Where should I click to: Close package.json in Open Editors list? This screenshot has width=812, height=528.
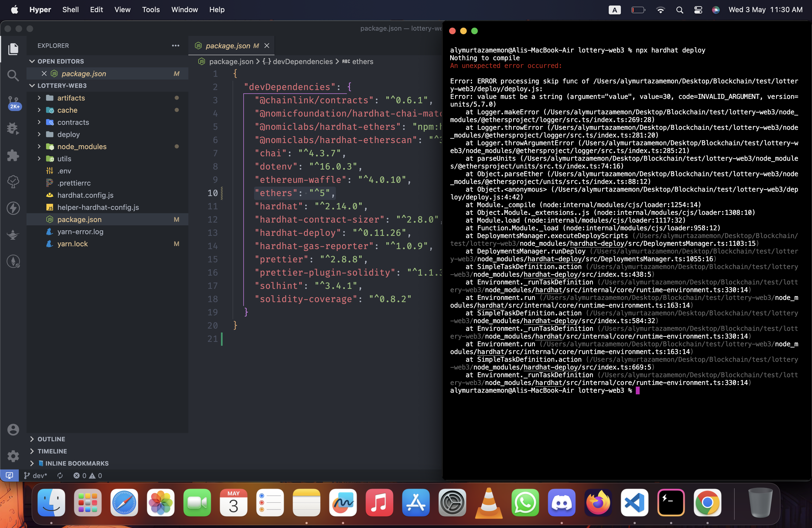tap(44, 73)
